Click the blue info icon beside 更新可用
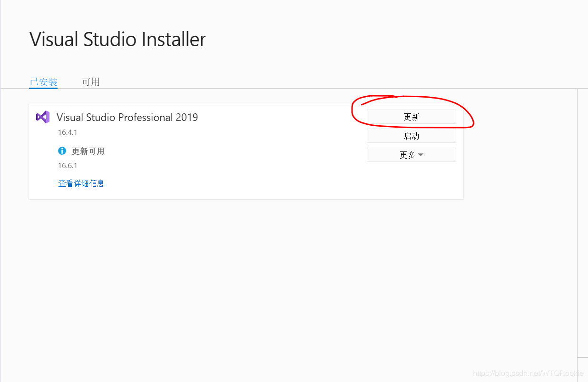The width and height of the screenshot is (588, 382). 62,151
